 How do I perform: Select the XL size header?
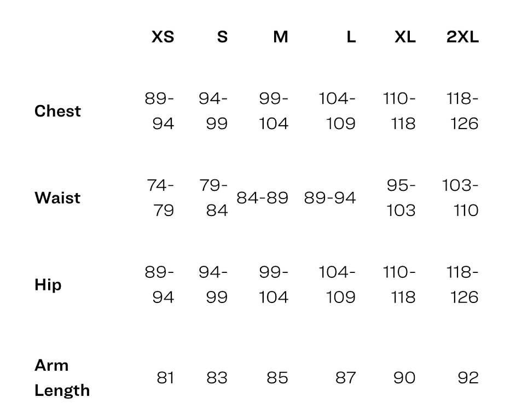[405, 37]
